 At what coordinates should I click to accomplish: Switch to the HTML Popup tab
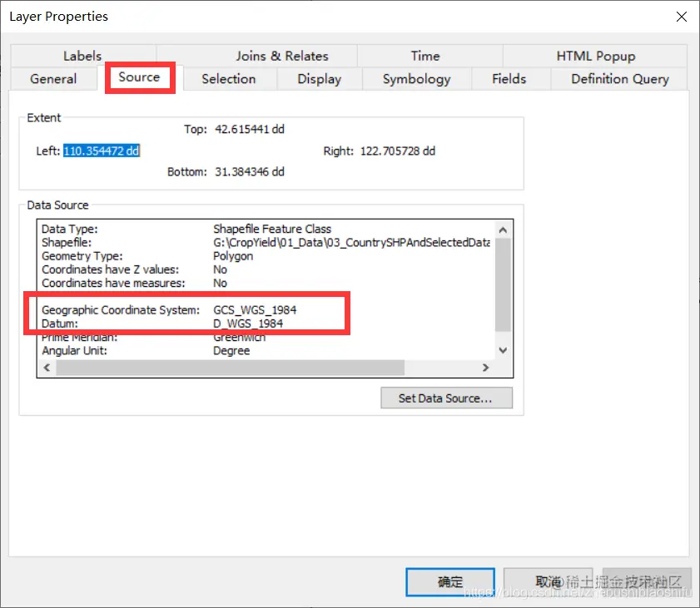595,56
